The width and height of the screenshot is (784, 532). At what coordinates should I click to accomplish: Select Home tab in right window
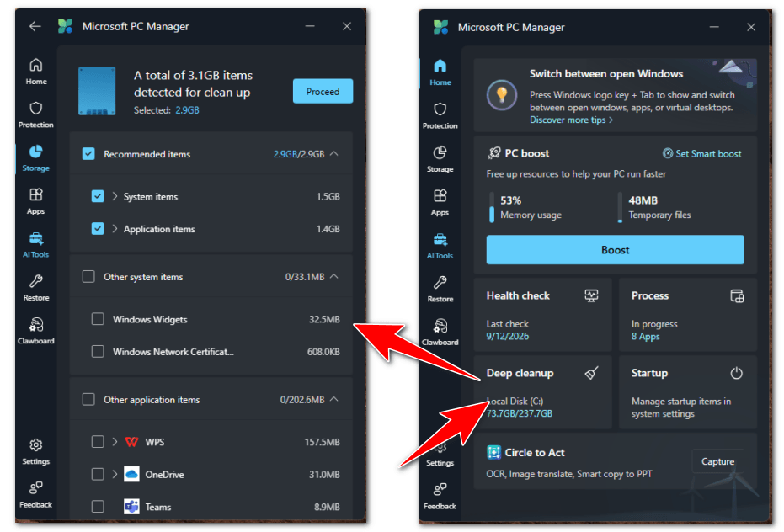point(440,72)
